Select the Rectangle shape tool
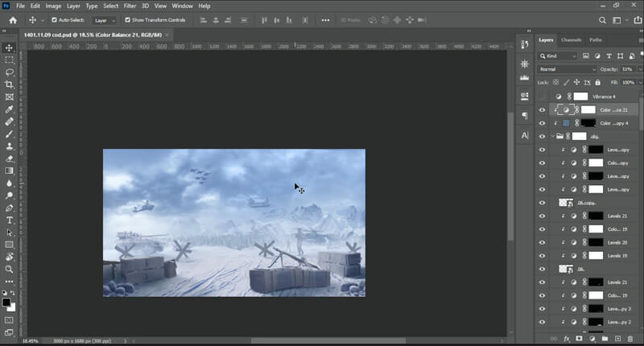 (9, 245)
